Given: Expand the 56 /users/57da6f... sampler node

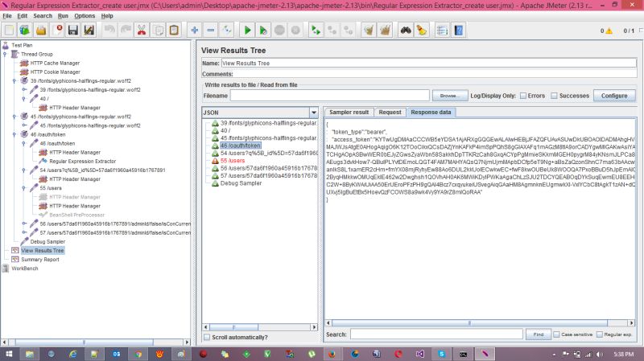Looking at the screenshot, I should coord(24,224).
